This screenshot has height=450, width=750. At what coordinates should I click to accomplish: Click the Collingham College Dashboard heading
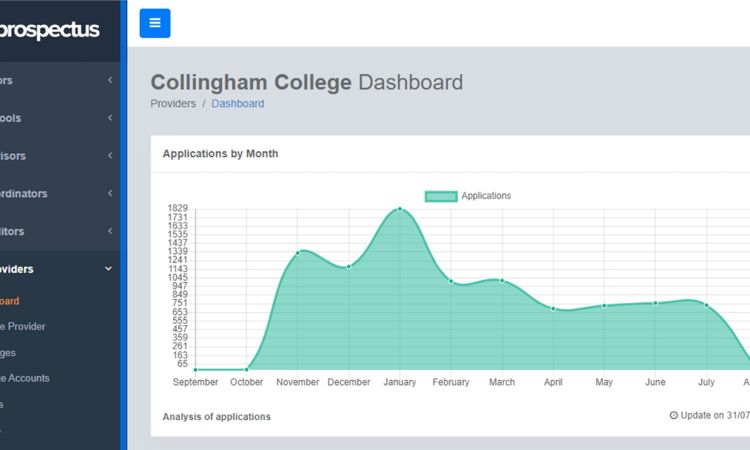[306, 82]
